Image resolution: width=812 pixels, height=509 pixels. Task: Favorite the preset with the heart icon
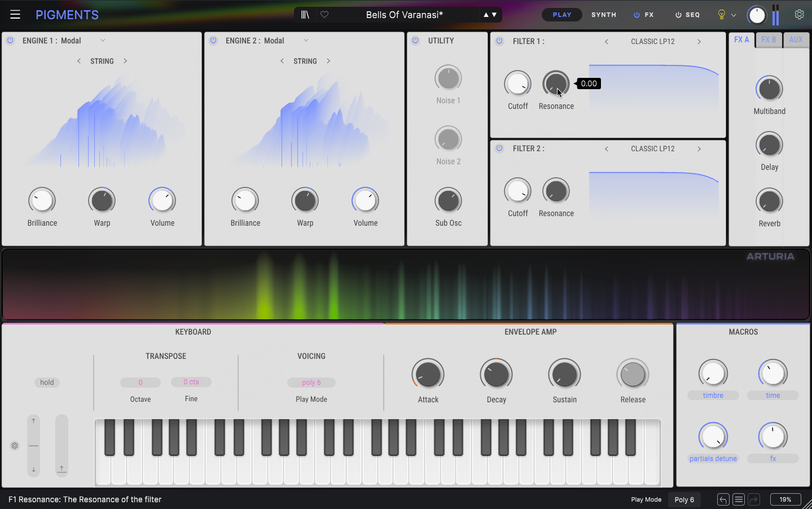[324, 15]
